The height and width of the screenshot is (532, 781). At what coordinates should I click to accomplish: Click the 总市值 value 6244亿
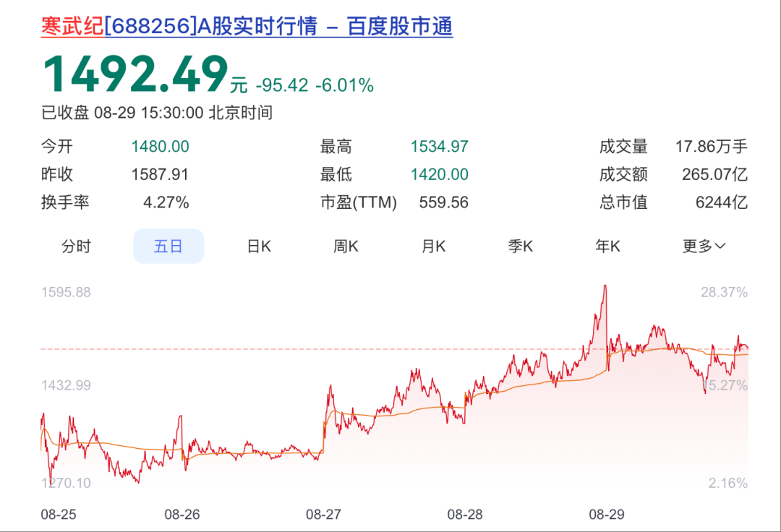(721, 202)
